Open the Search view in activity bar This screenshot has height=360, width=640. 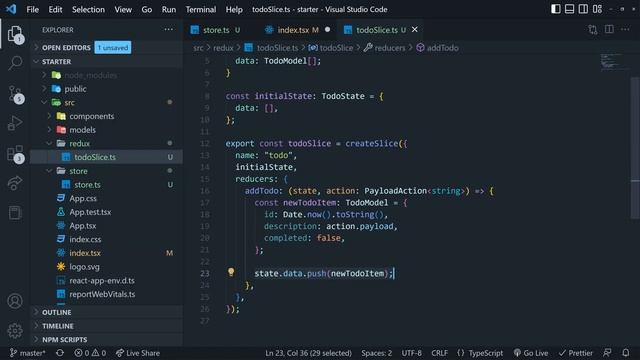click(x=15, y=63)
